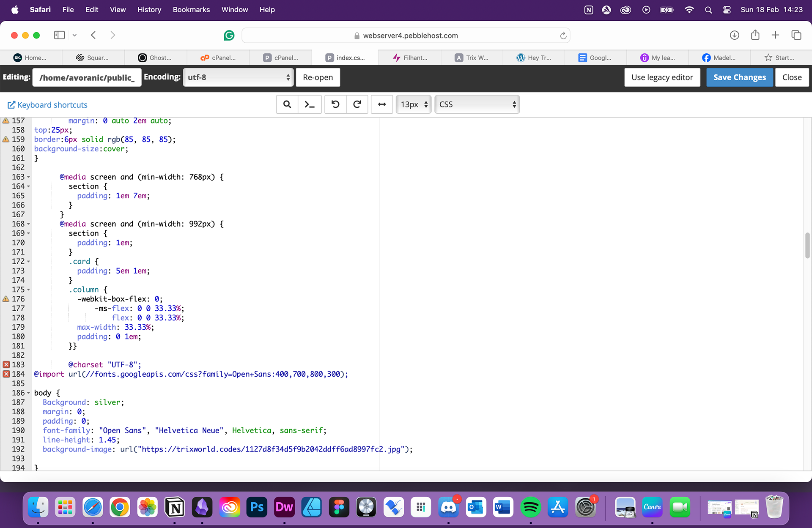The height and width of the screenshot is (528, 812).
Task: Switch to the Trix W... tab
Action: coord(472,58)
